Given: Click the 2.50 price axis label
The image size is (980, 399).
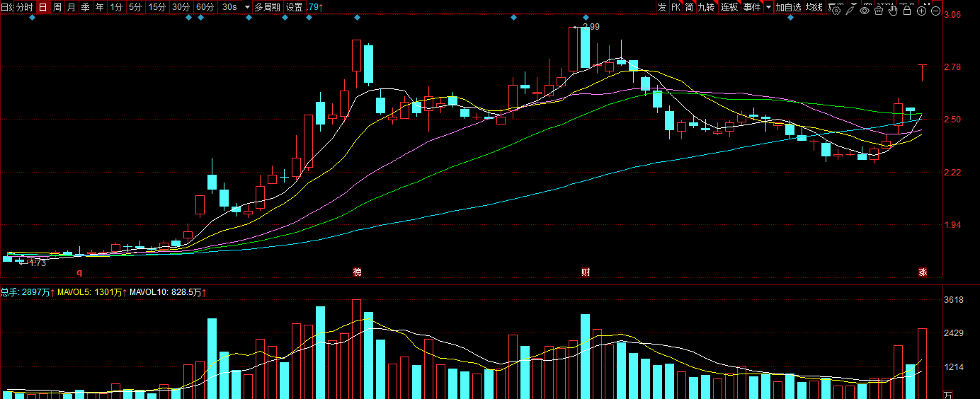Looking at the screenshot, I should click(x=952, y=119).
